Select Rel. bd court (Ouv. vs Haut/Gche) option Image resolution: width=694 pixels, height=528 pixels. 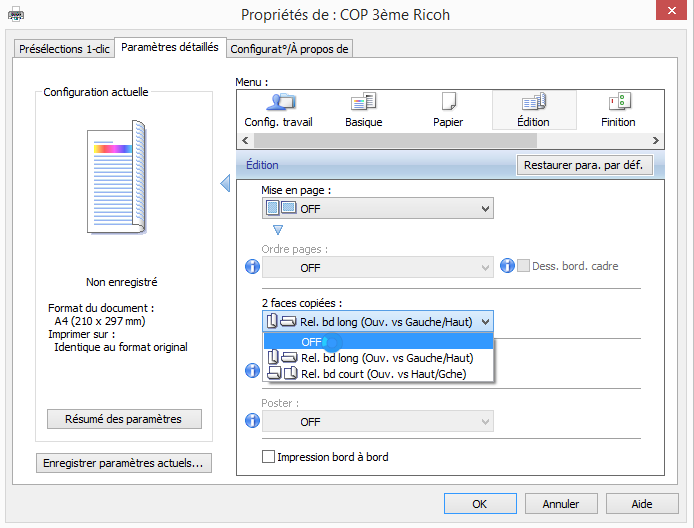[x=378, y=374]
